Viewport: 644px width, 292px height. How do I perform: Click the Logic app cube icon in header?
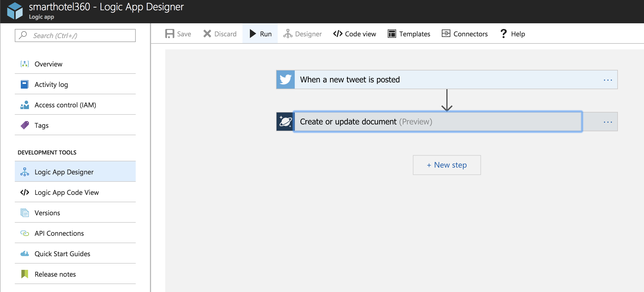coord(15,11)
